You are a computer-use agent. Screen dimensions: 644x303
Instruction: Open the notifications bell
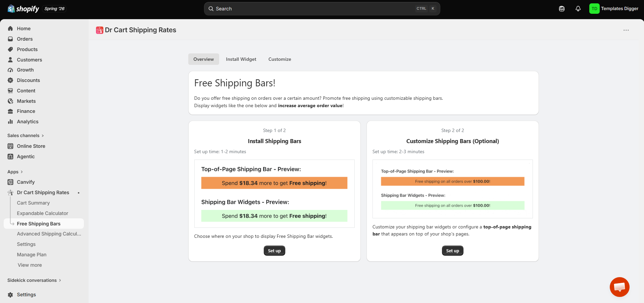coord(578,9)
